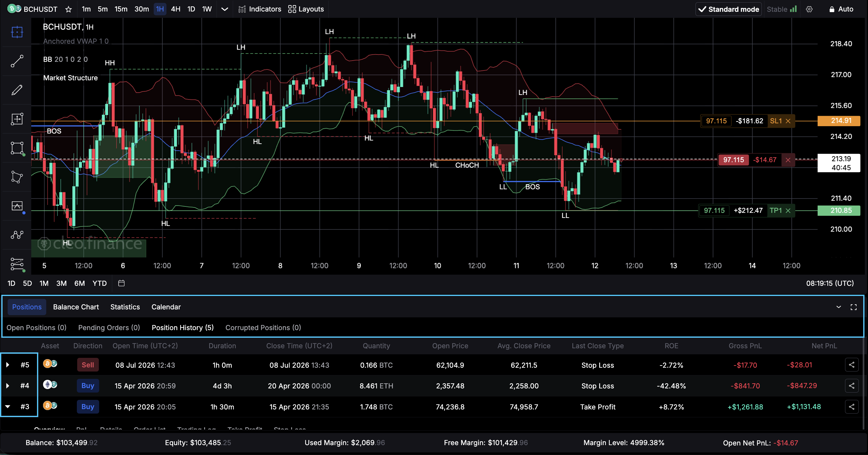Click the Anchored VWAP indicator label
Viewport: 868px width, 455px height.
click(x=76, y=41)
